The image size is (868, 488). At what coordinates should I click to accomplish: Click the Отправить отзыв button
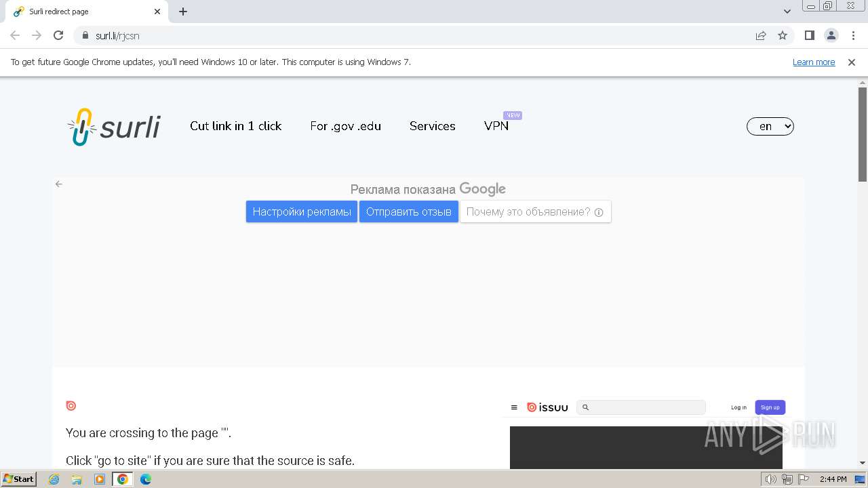click(409, 211)
